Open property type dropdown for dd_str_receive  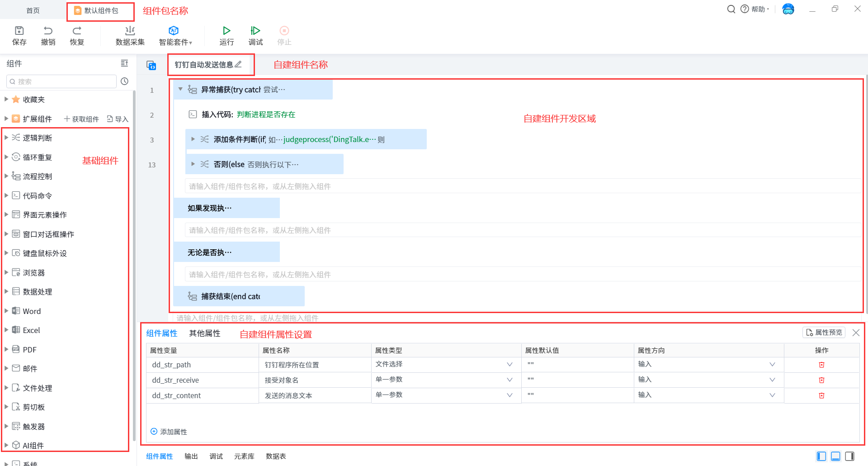point(509,380)
